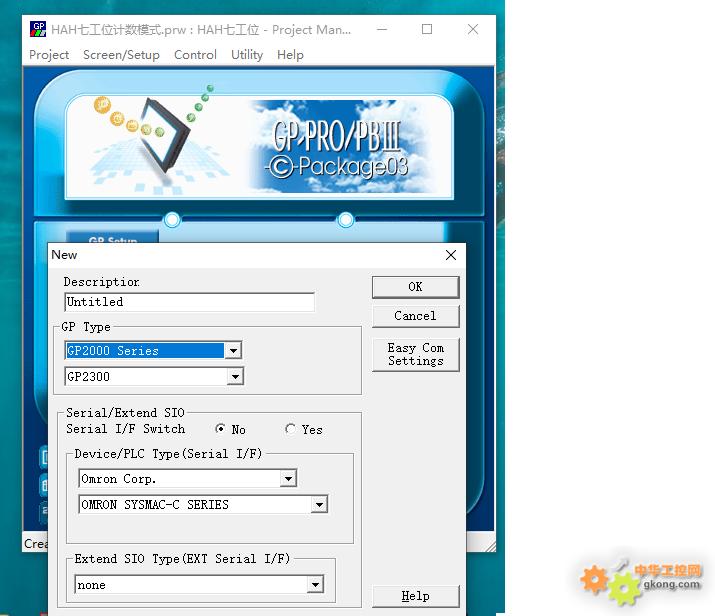Viewport: 715px width, 616px height.
Task: Click the GP Setup tab behind dialog
Action: 113,237
